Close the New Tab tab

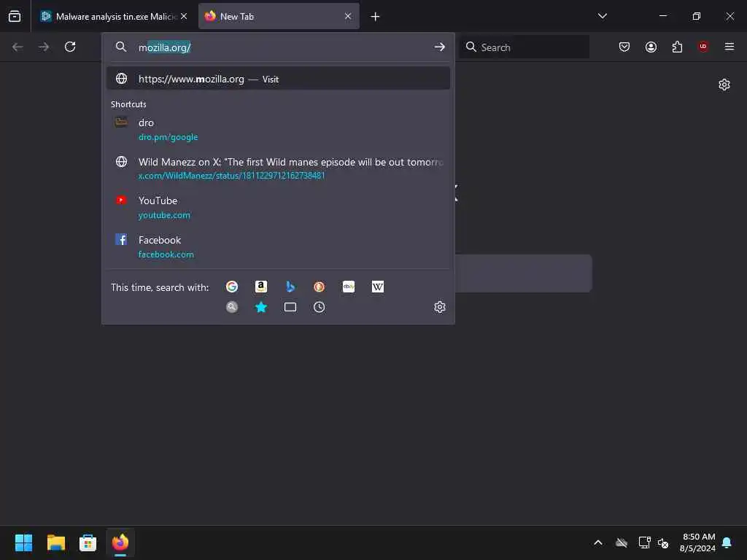(x=348, y=16)
